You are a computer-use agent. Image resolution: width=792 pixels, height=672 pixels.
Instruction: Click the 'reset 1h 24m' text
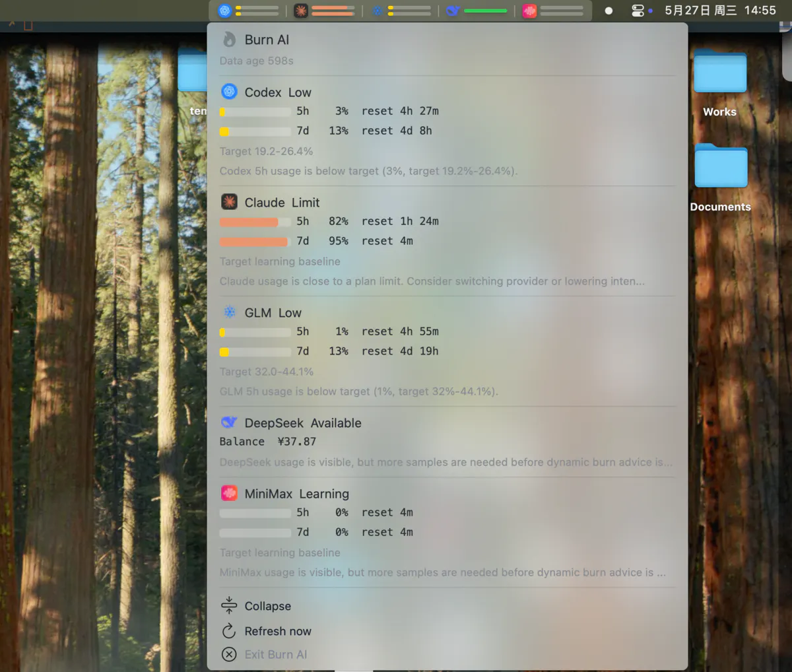(400, 221)
